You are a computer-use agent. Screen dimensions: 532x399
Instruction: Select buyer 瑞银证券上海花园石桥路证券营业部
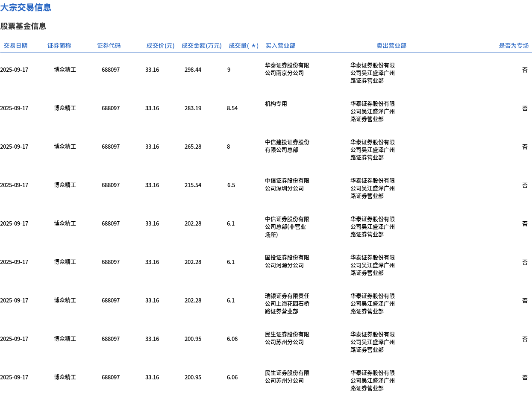click(287, 304)
